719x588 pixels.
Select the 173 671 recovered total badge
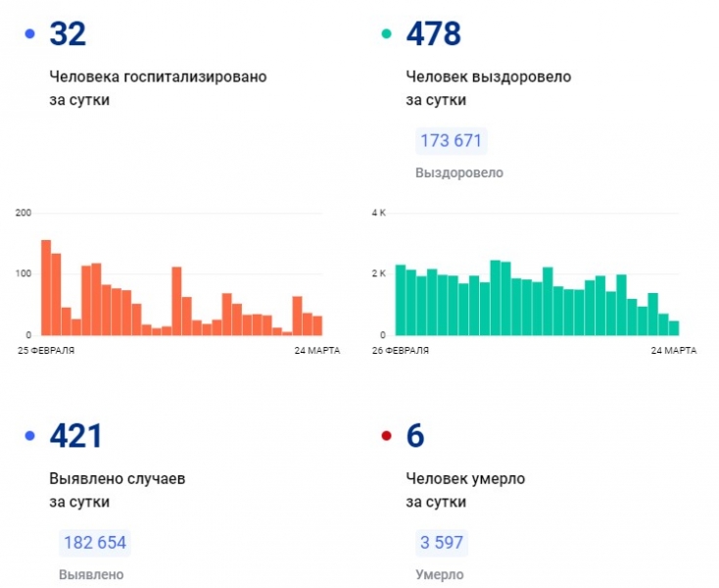coord(451,141)
